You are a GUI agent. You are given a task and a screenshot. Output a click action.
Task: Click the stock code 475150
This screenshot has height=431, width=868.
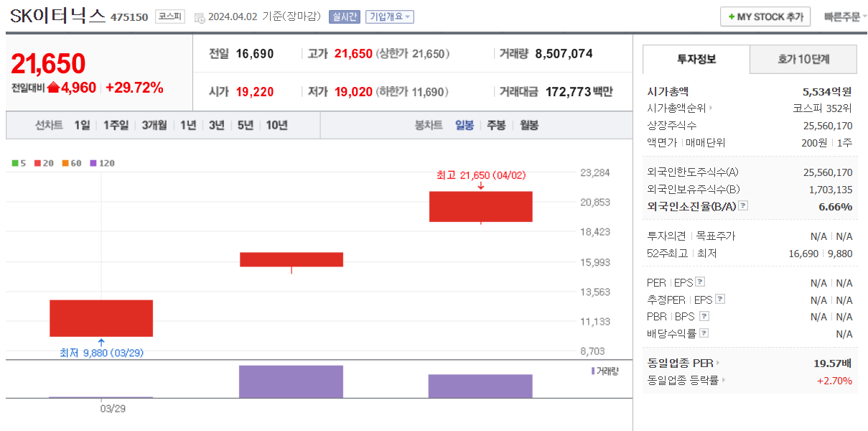tap(129, 17)
